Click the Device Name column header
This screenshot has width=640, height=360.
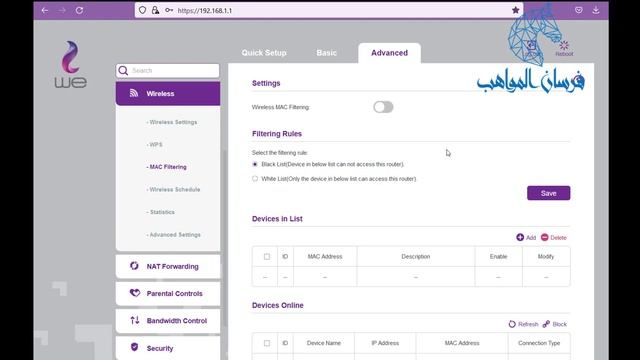324,343
